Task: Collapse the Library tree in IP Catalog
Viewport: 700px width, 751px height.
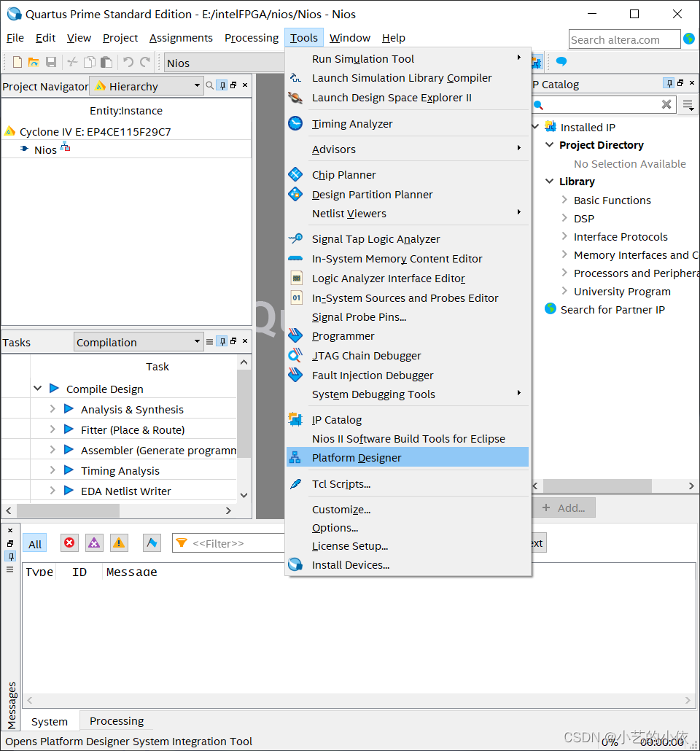Action: [x=550, y=181]
